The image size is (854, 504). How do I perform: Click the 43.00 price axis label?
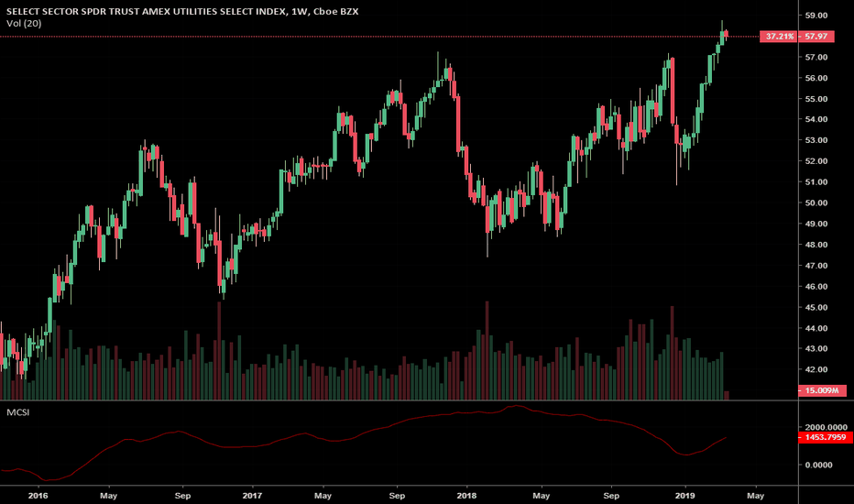pyautogui.click(x=816, y=349)
